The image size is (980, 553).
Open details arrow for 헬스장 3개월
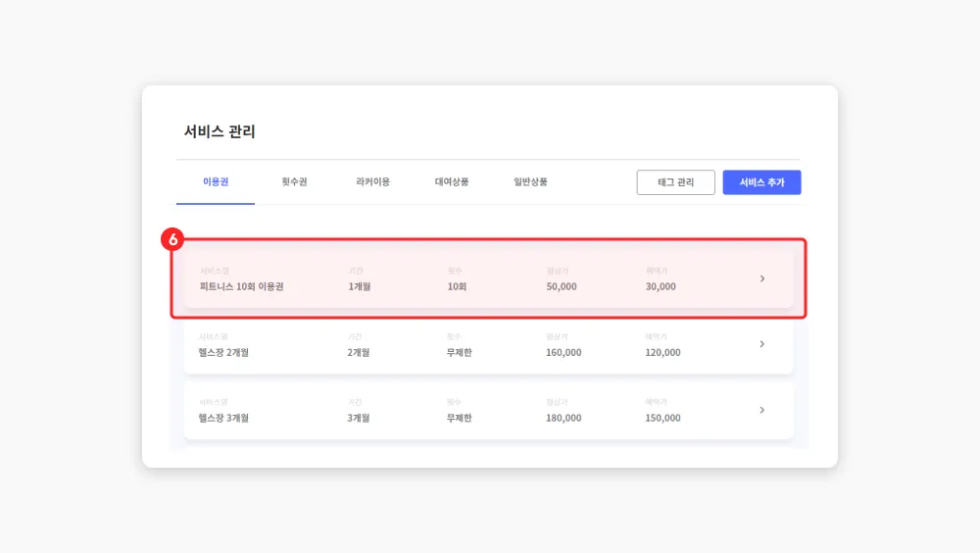tap(762, 410)
